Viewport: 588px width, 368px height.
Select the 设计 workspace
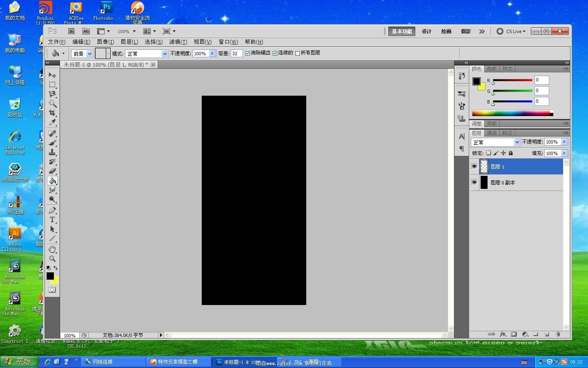(427, 31)
